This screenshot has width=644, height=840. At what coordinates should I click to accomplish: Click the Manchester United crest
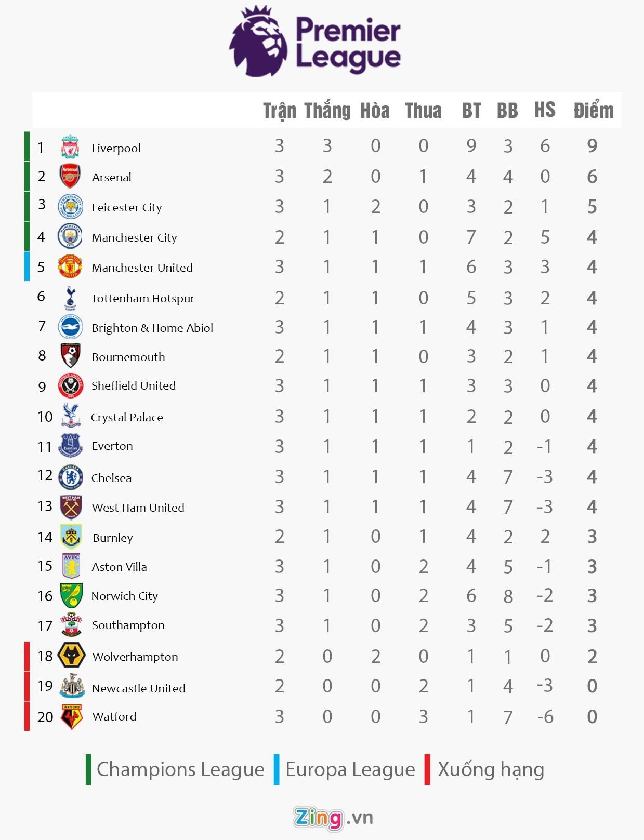pos(70,267)
